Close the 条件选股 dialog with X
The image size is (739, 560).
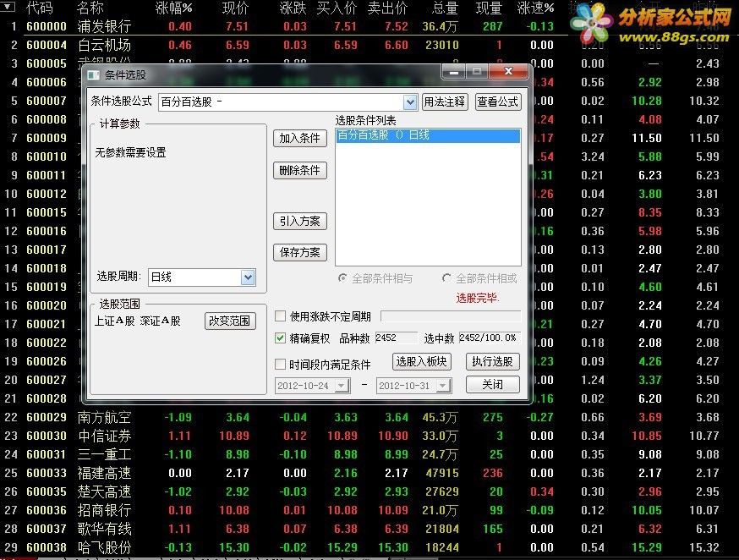(x=508, y=72)
